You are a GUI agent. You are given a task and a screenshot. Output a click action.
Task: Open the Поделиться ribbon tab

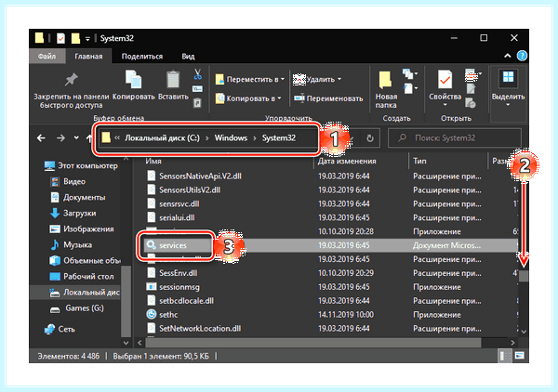(x=142, y=56)
